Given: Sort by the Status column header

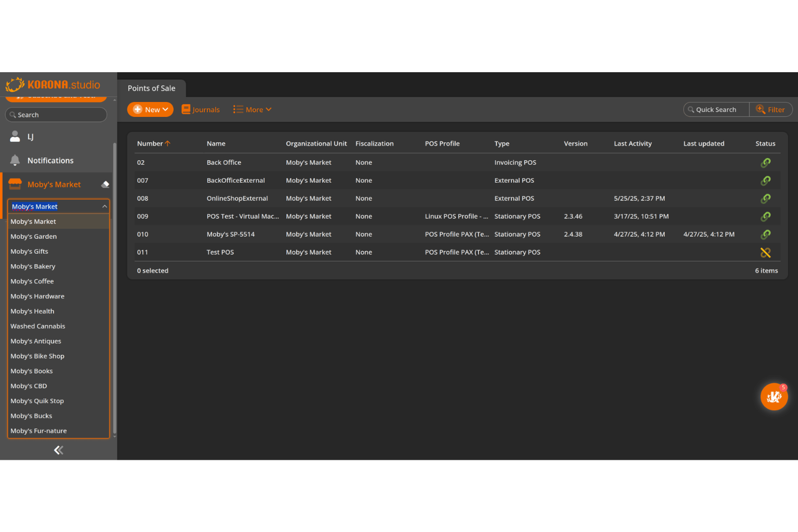Looking at the screenshot, I should pos(765,143).
